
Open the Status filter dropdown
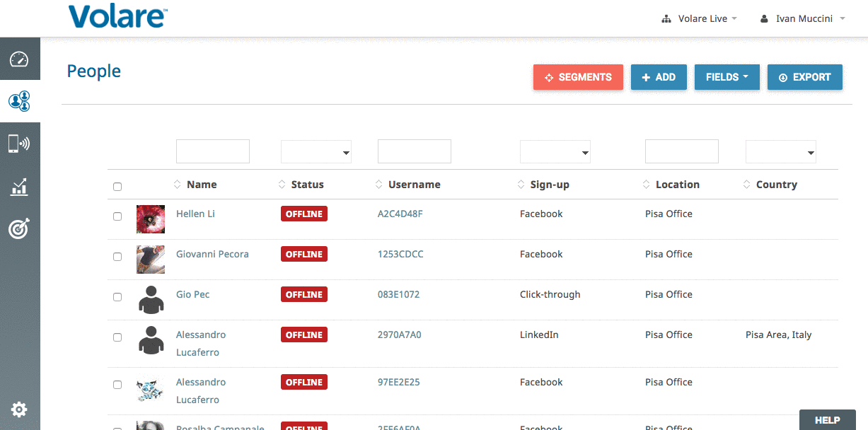316,152
